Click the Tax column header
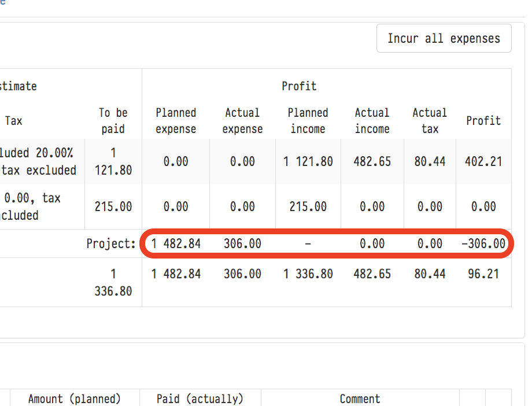 click(14, 121)
